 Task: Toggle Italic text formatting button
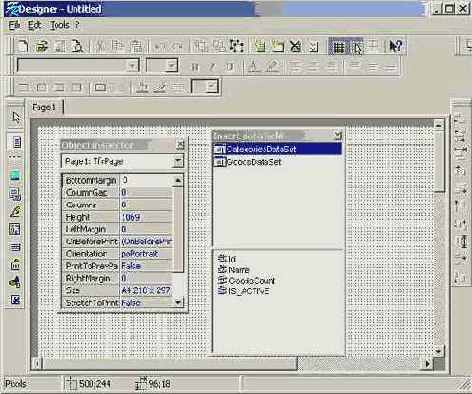(212, 66)
